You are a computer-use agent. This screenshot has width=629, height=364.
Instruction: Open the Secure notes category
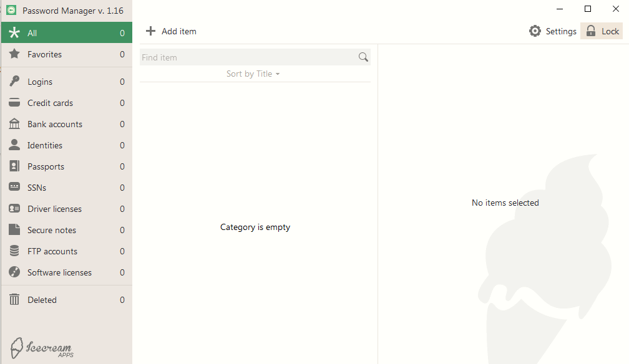tap(52, 230)
